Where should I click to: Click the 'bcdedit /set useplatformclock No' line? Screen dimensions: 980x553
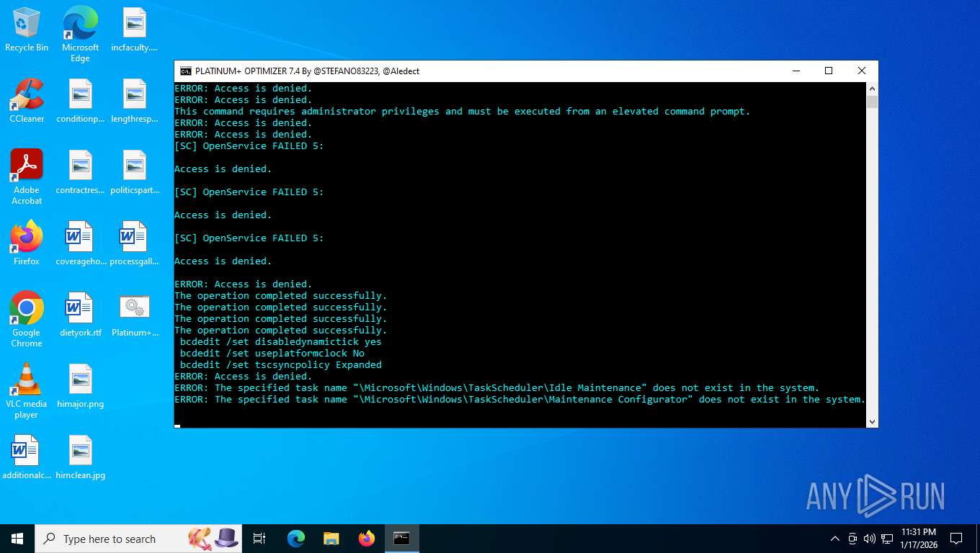[x=272, y=354]
